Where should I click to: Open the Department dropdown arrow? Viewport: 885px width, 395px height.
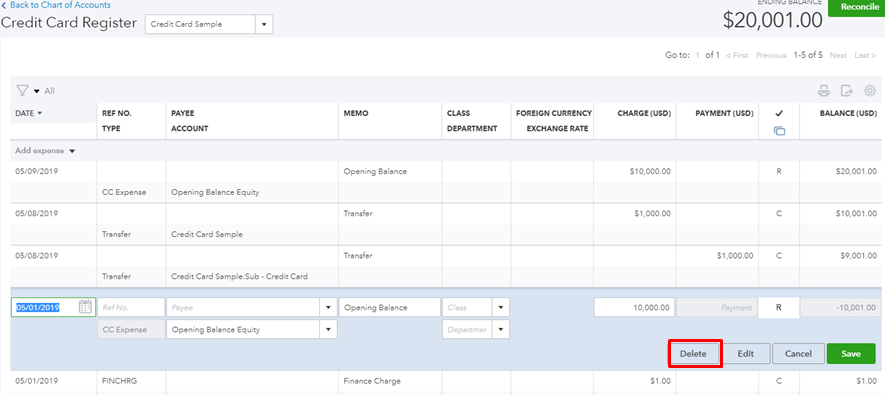[x=501, y=330]
